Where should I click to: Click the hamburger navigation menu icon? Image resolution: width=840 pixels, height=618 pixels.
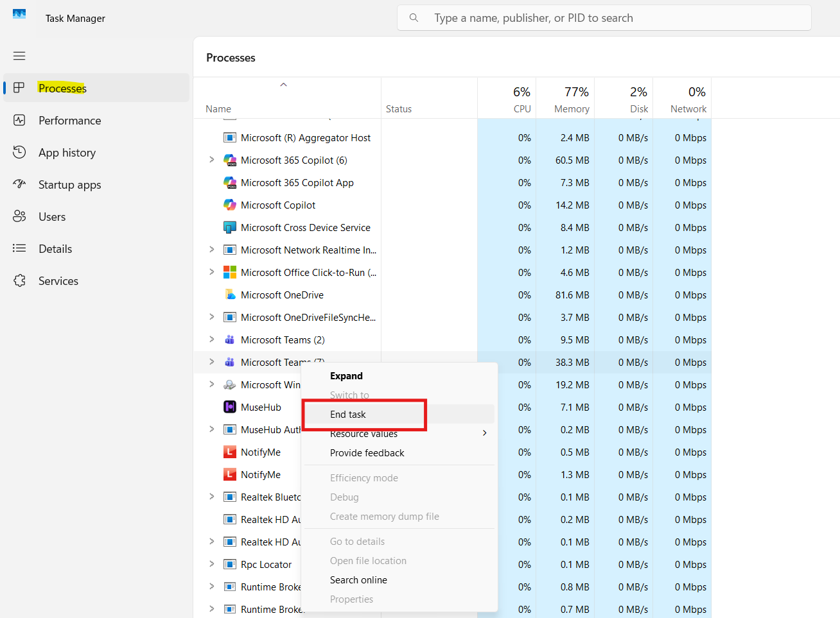(19, 56)
